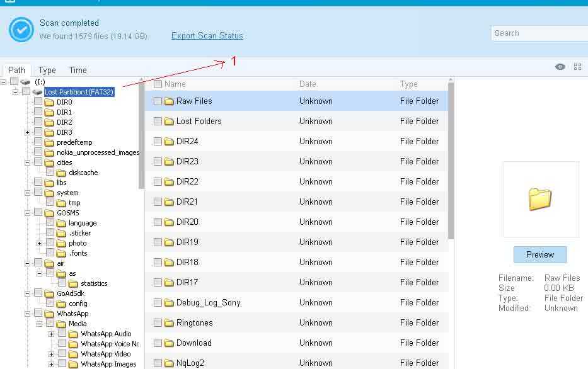
Task: Tick the nokia_unprocessed_images checkbox
Action: (38, 151)
